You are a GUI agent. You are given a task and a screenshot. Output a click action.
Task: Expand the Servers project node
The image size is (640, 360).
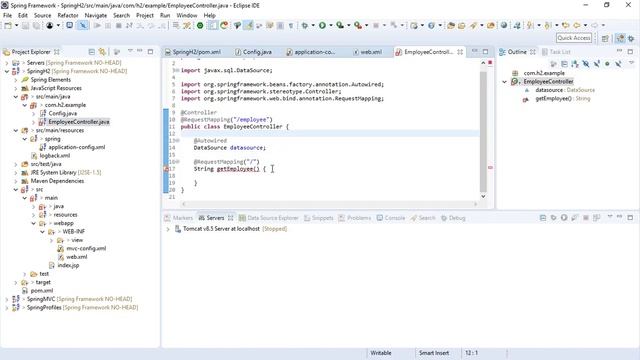click(7, 63)
